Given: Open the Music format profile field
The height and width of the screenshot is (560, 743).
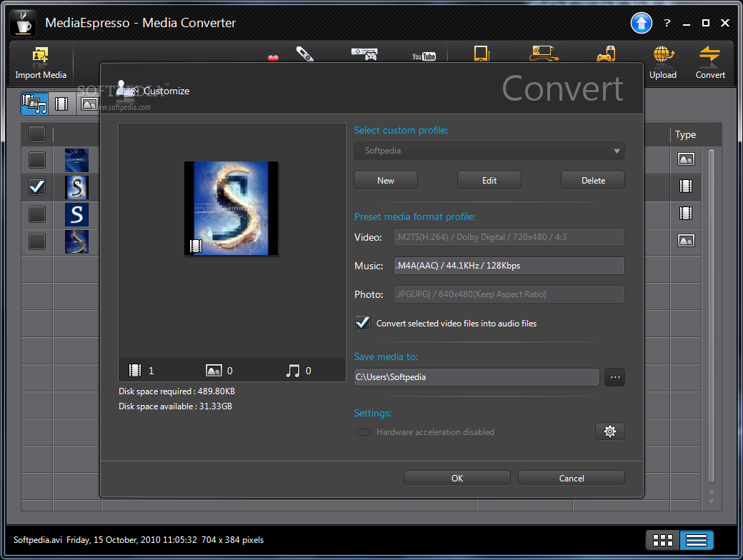Looking at the screenshot, I should [x=509, y=266].
